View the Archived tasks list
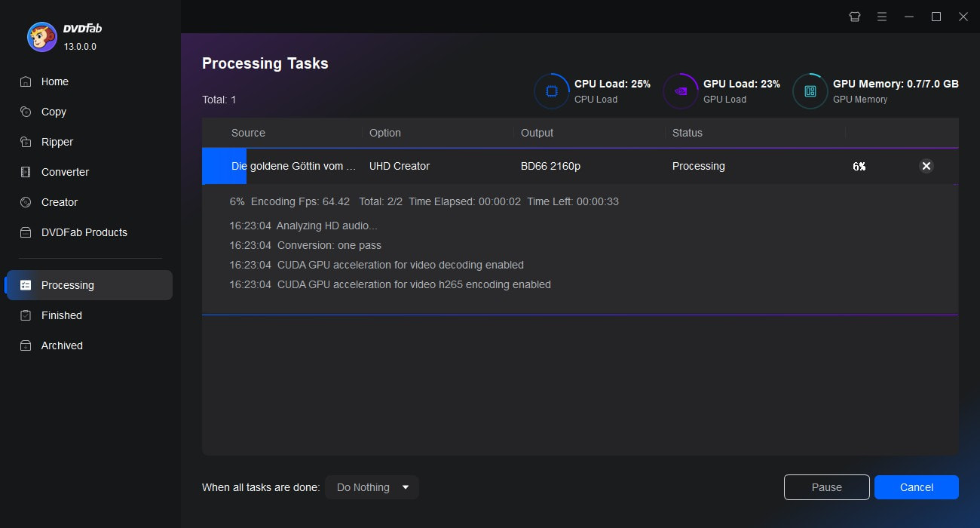 click(x=63, y=345)
